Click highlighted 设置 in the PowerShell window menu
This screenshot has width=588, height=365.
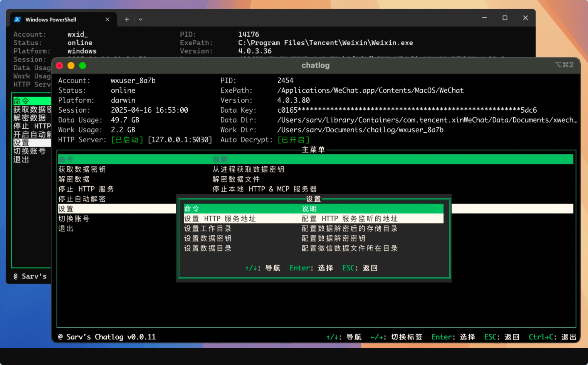(32, 143)
